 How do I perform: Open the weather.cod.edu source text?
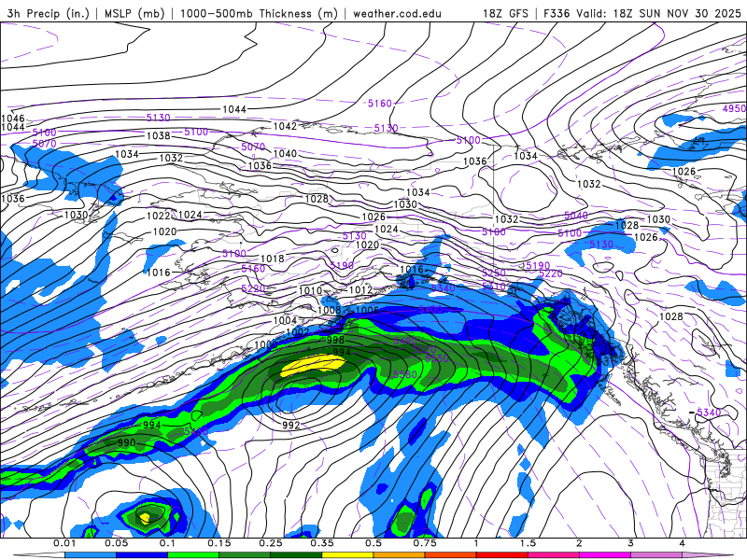point(398,13)
